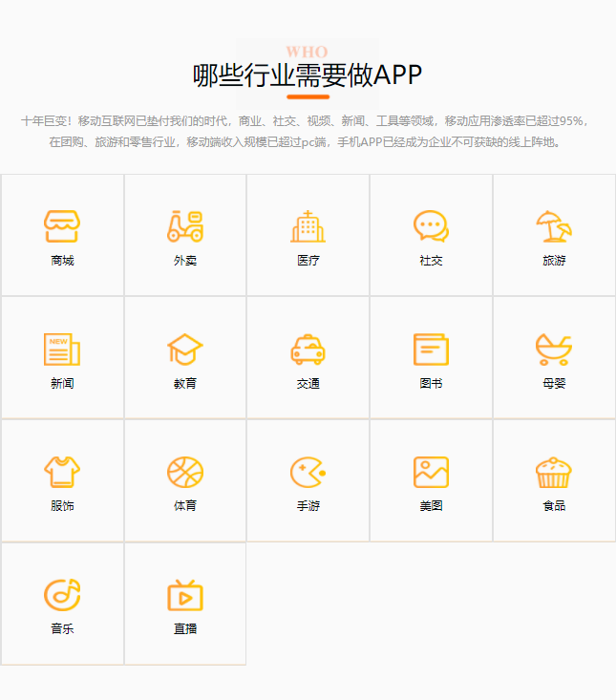Click the 哪些行业需要做APP heading
616x700 pixels.
point(308,75)
